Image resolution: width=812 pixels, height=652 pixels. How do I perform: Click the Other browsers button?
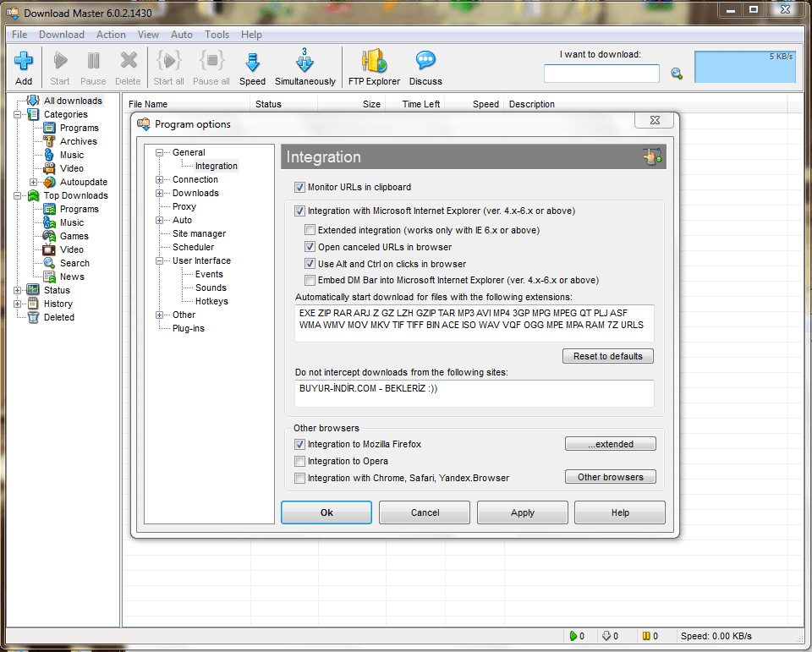tap(611, 477)
